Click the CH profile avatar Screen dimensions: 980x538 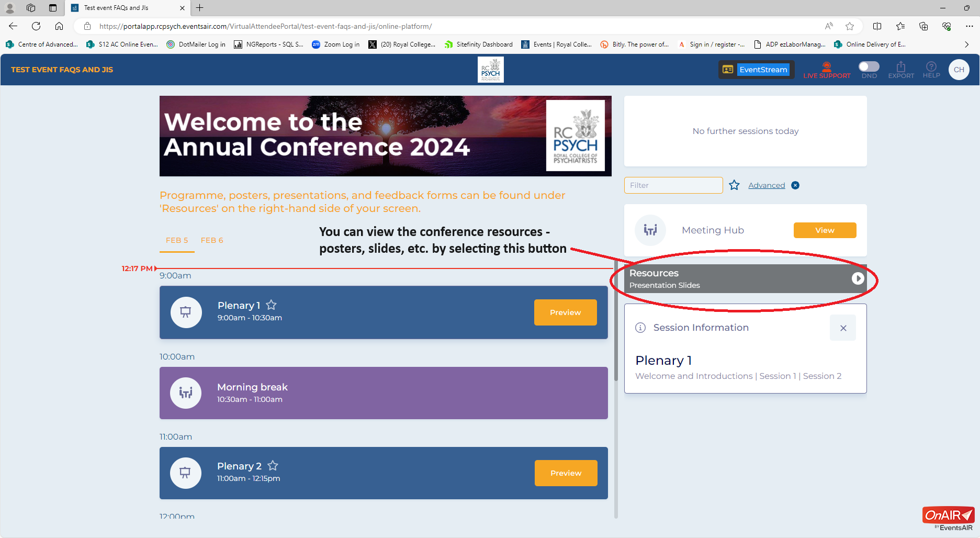(959, 70)
